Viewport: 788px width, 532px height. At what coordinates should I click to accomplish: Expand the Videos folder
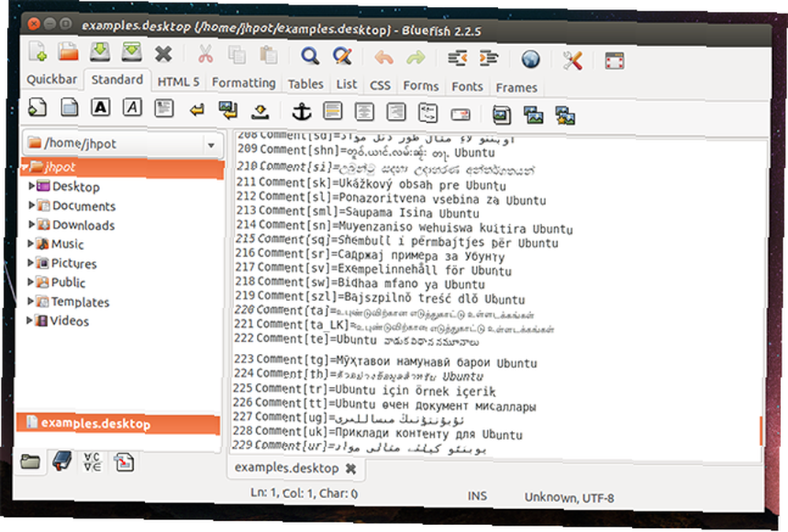30,320
